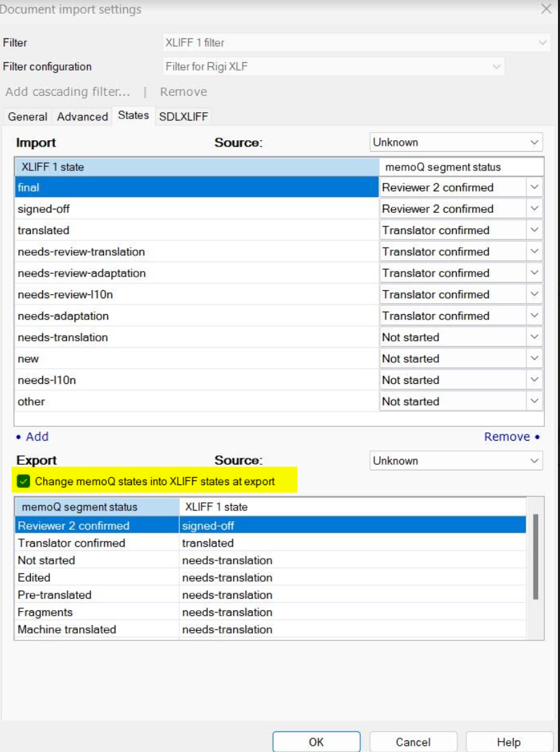Image resolution: width=560 pixels, height=752 pixels.
Task: Expand status dropdown for needs-review-l10n row
Action: (534, 294)
